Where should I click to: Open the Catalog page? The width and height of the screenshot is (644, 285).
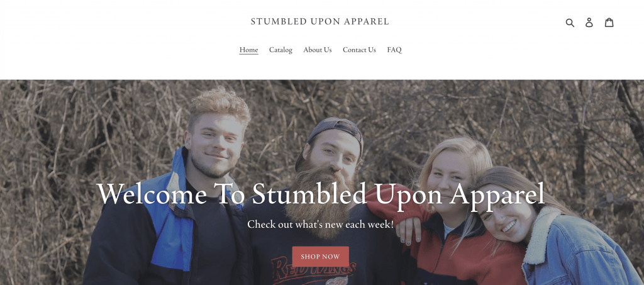(280, 50)
